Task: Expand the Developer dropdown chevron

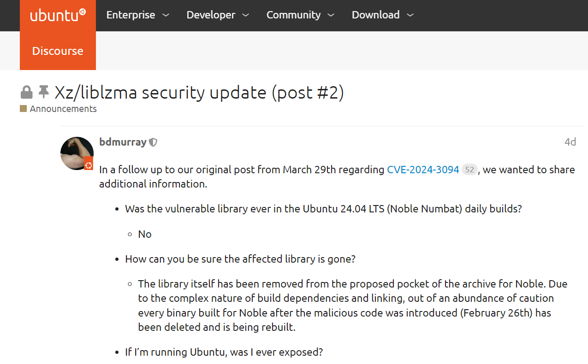Action: pos(246,15)
